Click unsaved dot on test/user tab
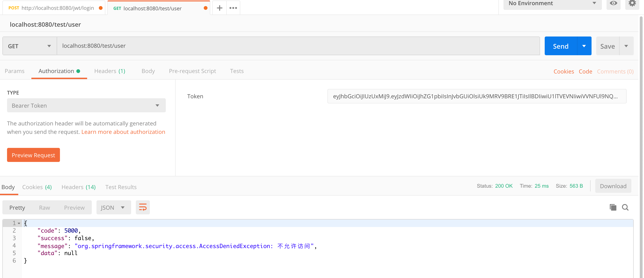The image size is (644, 278). point(206,8)
